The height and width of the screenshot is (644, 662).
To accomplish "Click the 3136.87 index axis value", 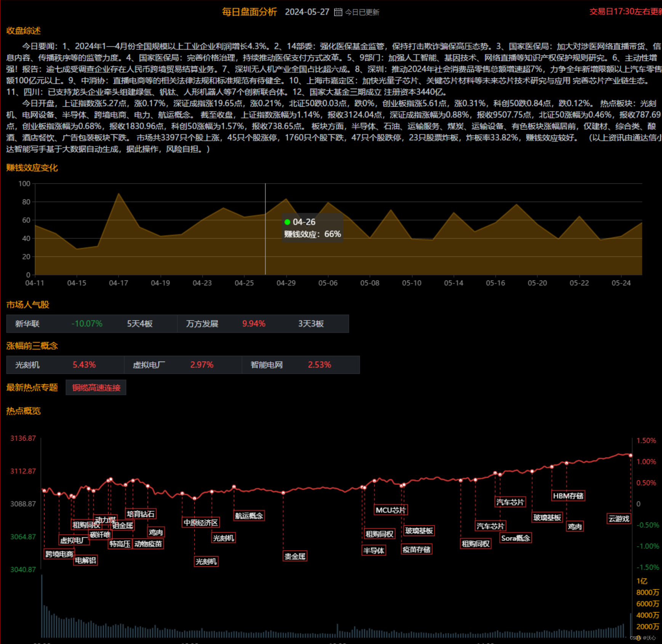I will tap(23, 438).
